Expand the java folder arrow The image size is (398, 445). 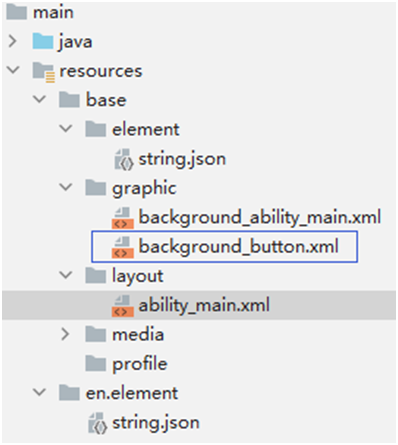click(x=12, y=41)
